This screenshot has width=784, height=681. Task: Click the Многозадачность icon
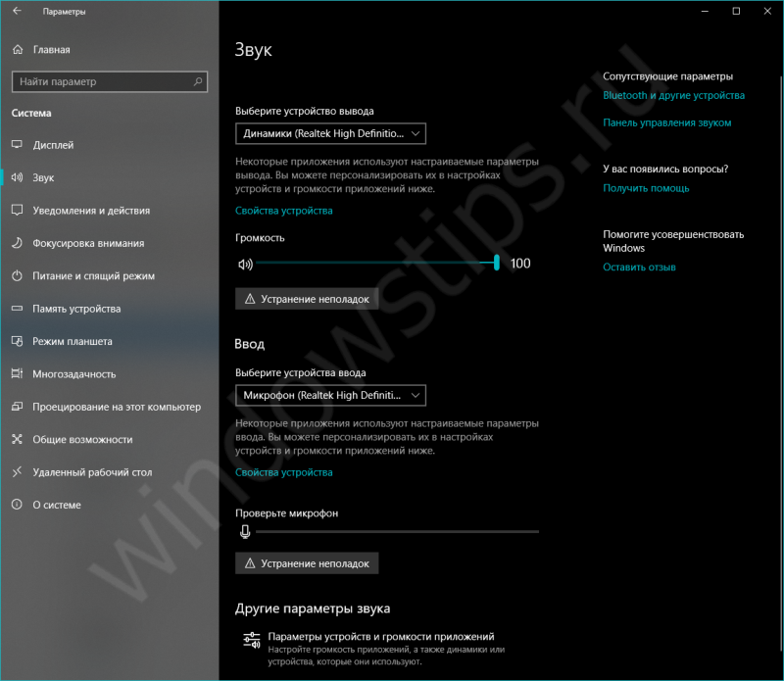tap(17, 373)
